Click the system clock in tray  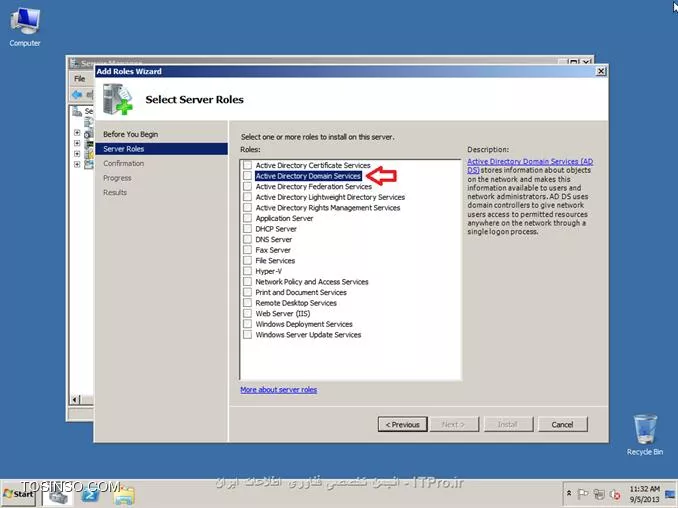pyautogui.click(x=644, y=494)
